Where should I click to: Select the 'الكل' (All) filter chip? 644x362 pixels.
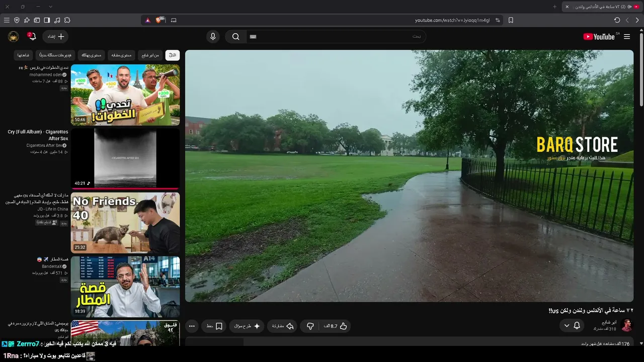[x=173, y=55]
